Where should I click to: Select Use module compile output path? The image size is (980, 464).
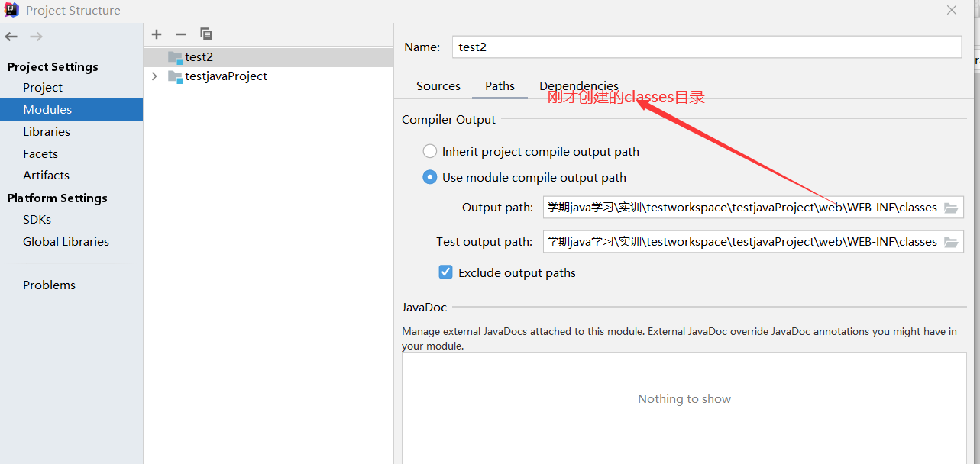click(x=430, y=177)
